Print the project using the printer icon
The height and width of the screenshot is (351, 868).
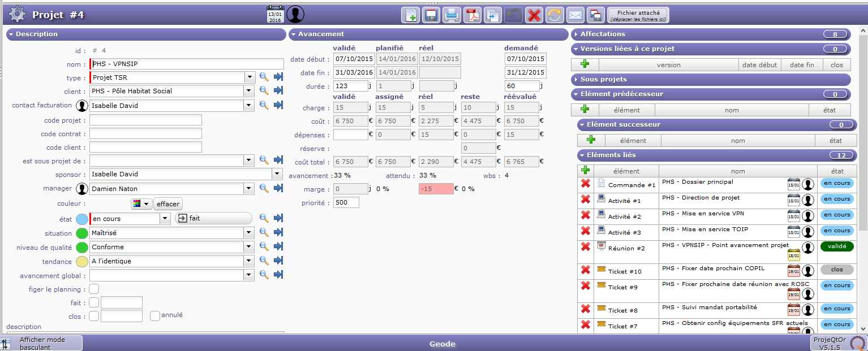[x=451, y=15]
